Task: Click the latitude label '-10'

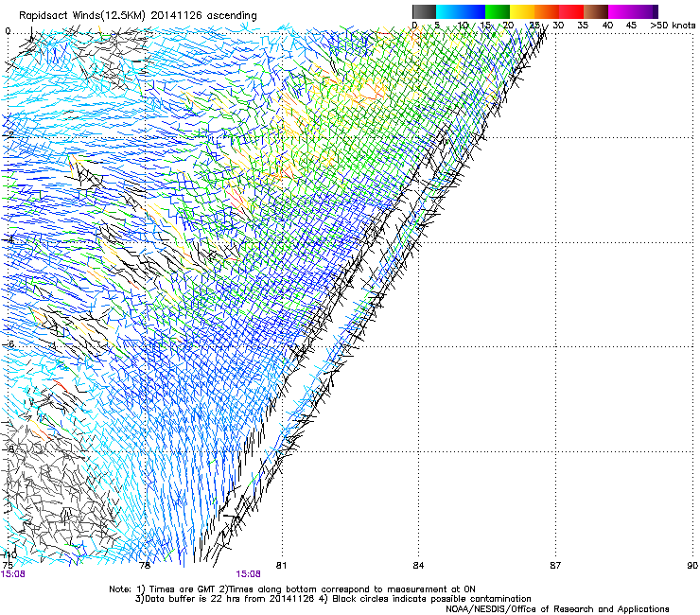Action: [x=9, y=554]
